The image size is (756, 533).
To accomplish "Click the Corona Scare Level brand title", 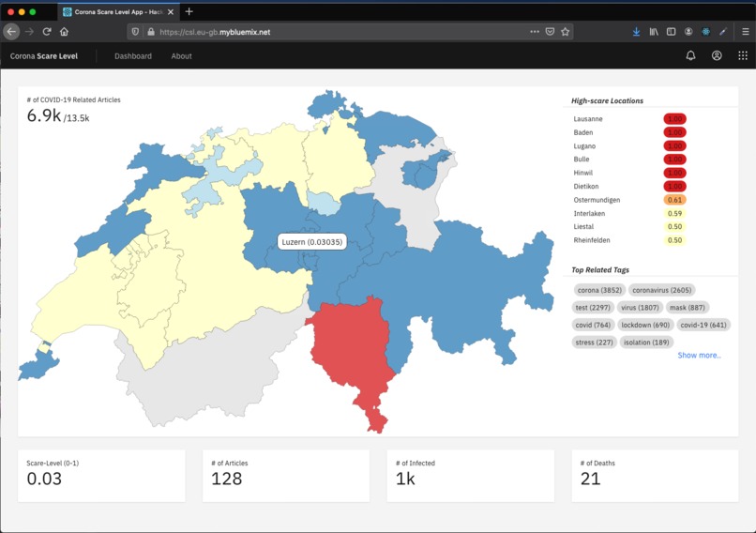I will [44, 56].
